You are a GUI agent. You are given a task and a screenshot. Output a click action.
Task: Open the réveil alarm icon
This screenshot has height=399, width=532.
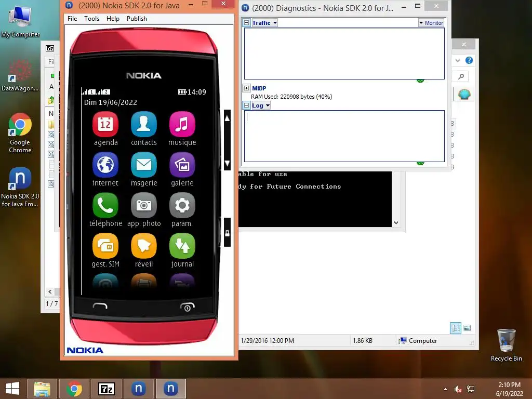143,246
